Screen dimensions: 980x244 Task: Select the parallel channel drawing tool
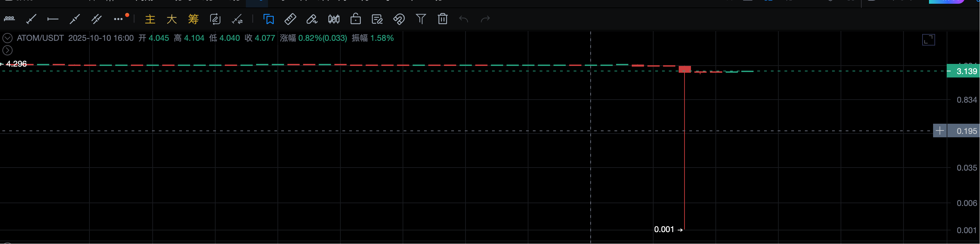coord(96,19)
